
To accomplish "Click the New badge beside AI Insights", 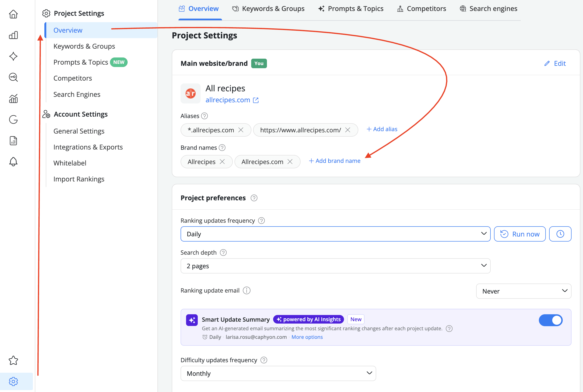I will pos(356,319).
